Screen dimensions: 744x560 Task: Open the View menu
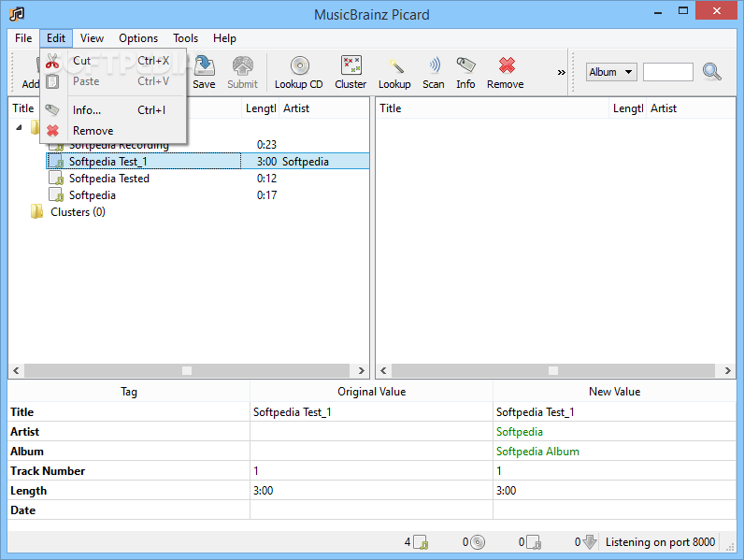click(92, 38)
